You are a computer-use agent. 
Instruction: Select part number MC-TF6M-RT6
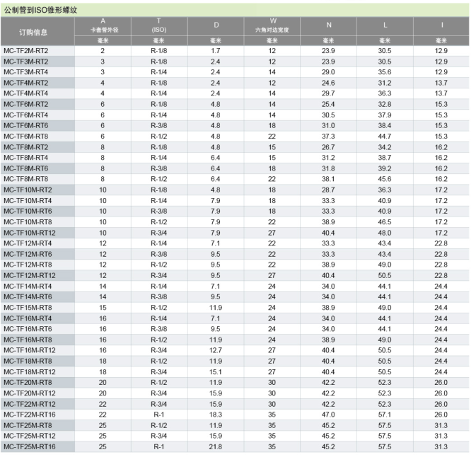click(x=26, y=126)
